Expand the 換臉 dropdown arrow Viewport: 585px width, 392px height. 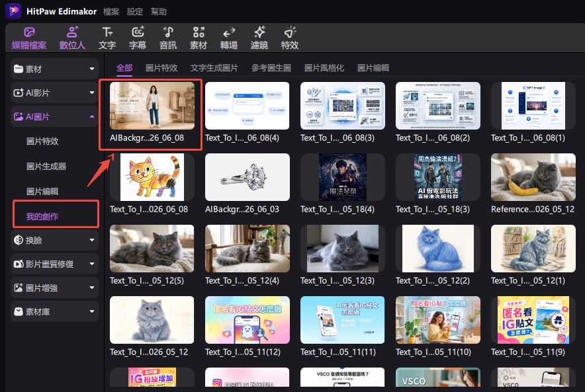coord(92,240)
